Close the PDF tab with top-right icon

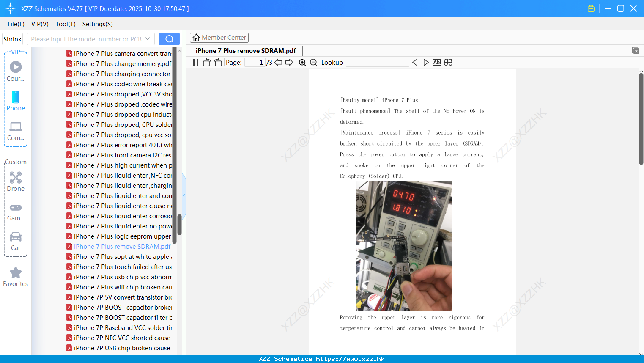coord(636,50)
